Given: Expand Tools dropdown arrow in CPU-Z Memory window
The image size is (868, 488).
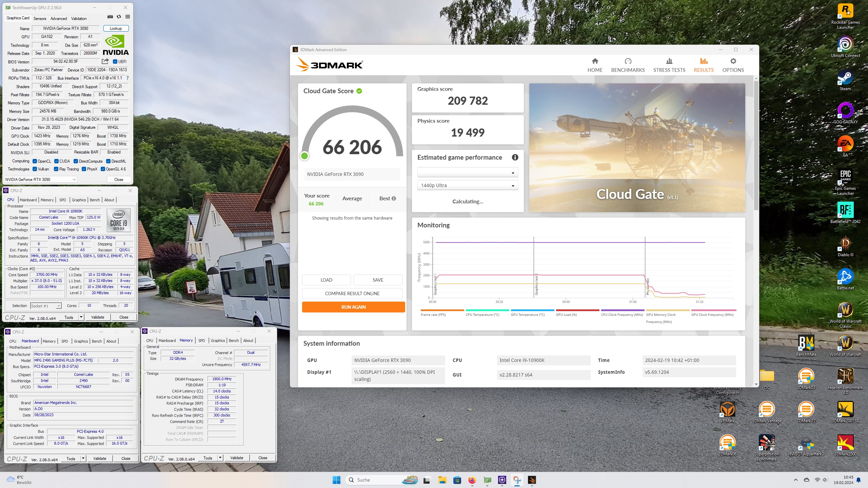Looking at the screenshot, I should (x=220, y=458).
